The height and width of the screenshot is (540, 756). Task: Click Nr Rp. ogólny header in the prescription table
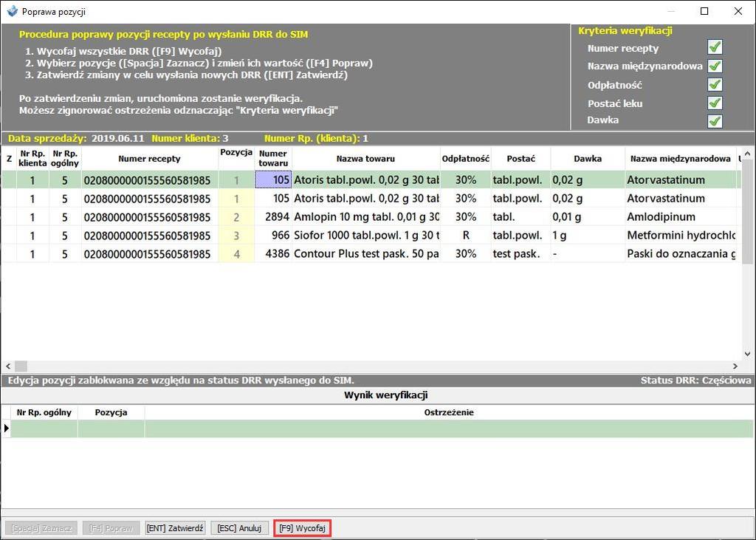tap(65, 159)
